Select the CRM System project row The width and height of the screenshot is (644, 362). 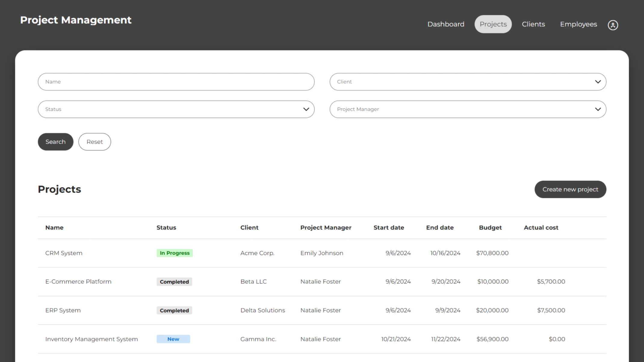(x=64, y=253)
